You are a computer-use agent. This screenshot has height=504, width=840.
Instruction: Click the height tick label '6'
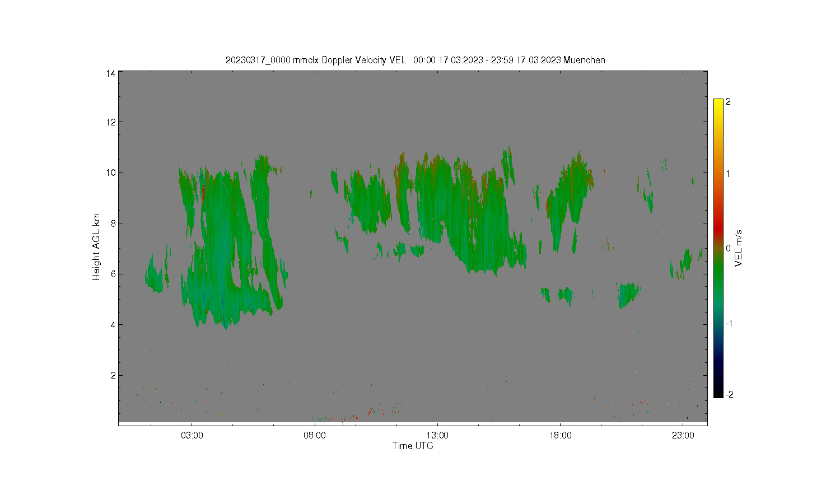[113, 274]
